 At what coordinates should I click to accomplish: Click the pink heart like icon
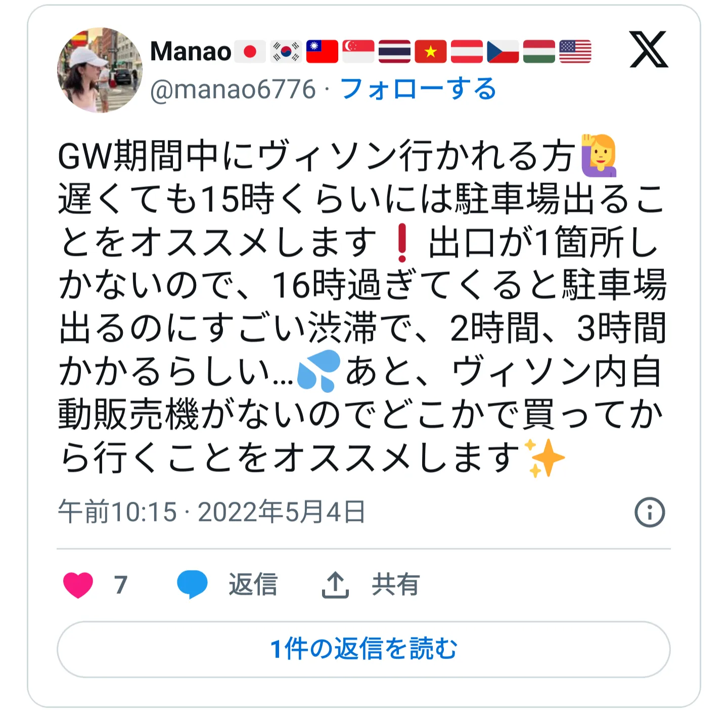click(78, 585)
